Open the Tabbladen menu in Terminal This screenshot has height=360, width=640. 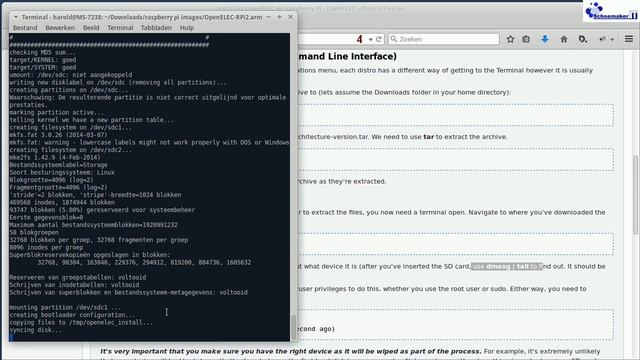click(x=156, y=28)
